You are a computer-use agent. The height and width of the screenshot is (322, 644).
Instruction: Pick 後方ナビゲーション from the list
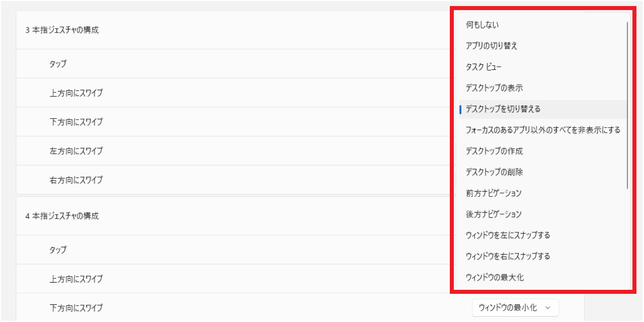494,214
